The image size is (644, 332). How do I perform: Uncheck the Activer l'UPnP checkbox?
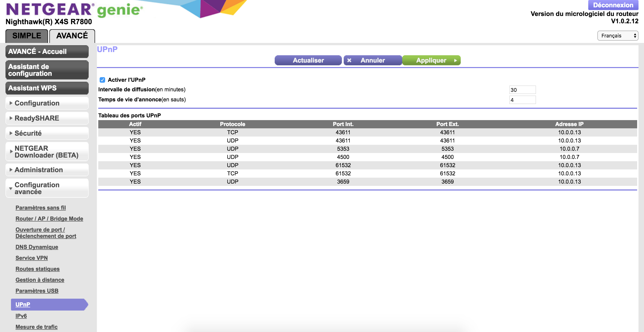click(x=102, y=80)
